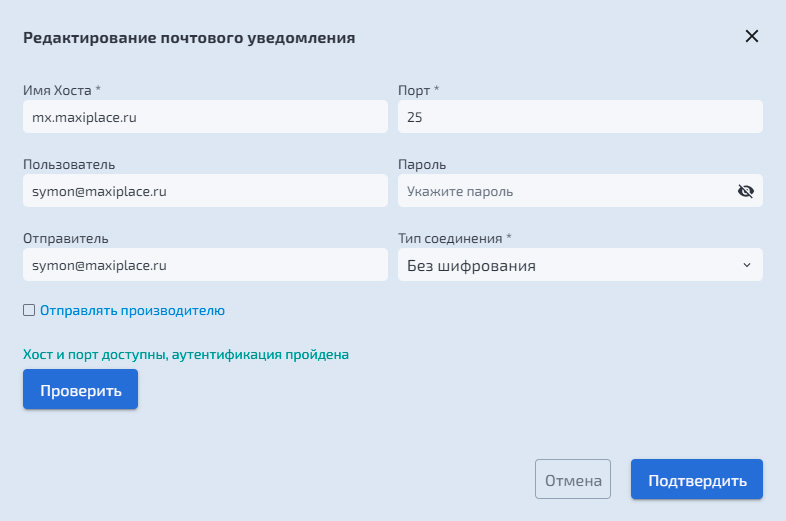Viewport: 786px width, 521px height.
Task: Click the 'Проверить' button
Action: (x=80, y=390)
